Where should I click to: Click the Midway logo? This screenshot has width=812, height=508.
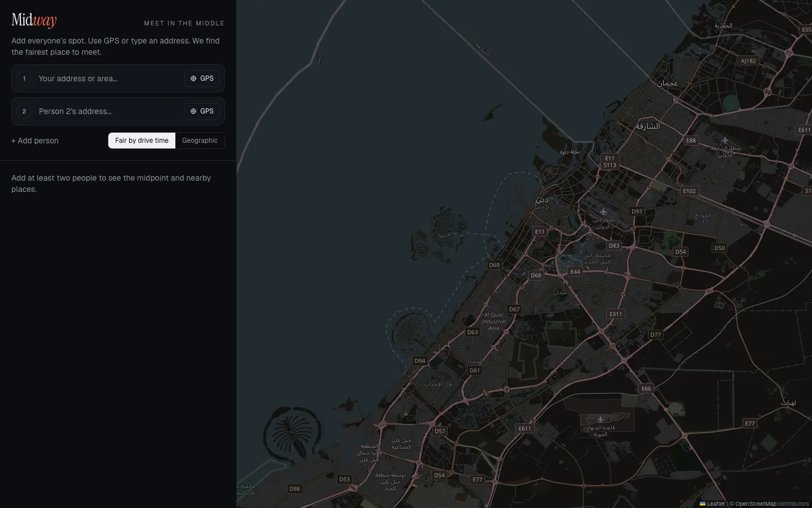tap(34, 20)
